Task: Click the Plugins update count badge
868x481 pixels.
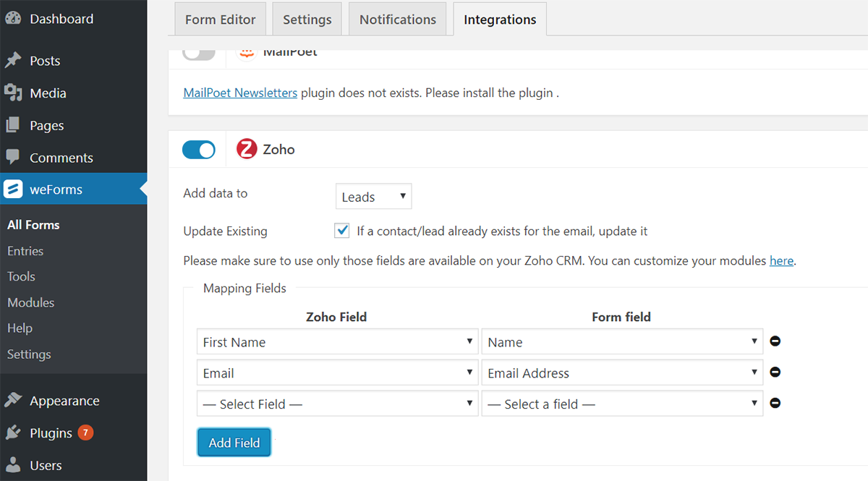Action: 85,433
